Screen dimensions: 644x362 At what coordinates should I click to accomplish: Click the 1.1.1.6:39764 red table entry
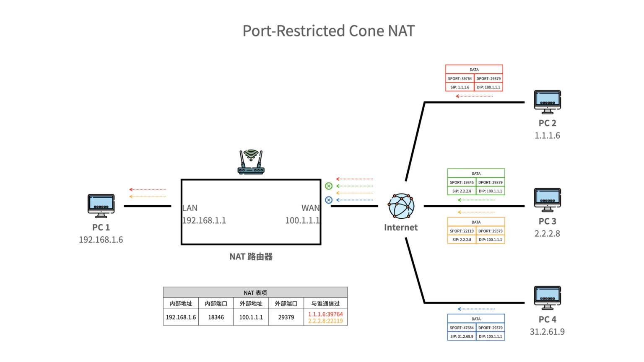point(325,314)
